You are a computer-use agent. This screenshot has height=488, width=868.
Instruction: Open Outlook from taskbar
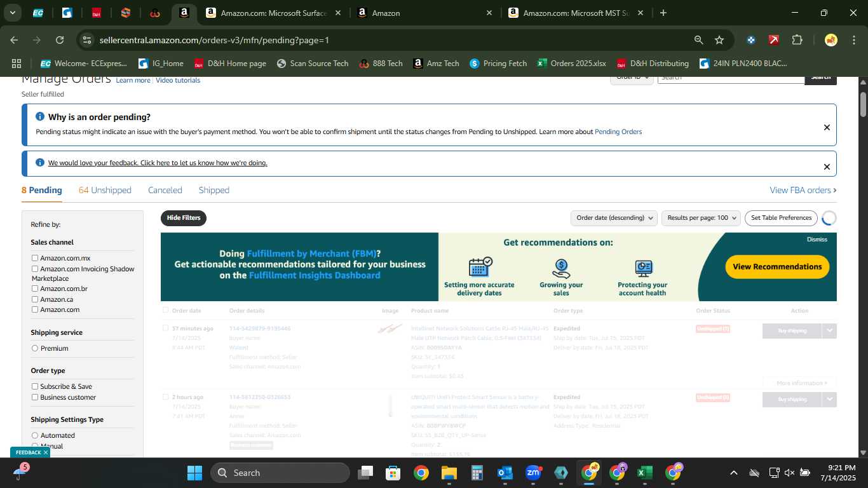(505, 473)
